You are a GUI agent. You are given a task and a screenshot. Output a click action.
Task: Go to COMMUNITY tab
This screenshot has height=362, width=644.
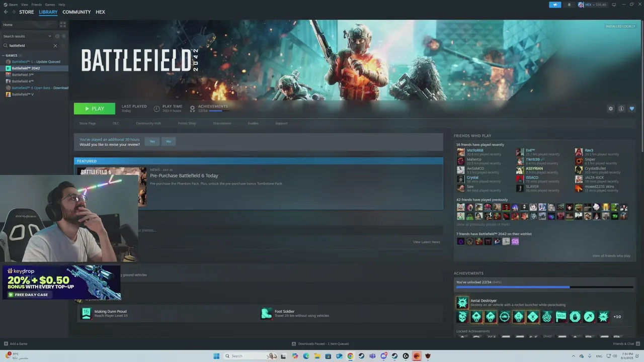pos(76,12)
